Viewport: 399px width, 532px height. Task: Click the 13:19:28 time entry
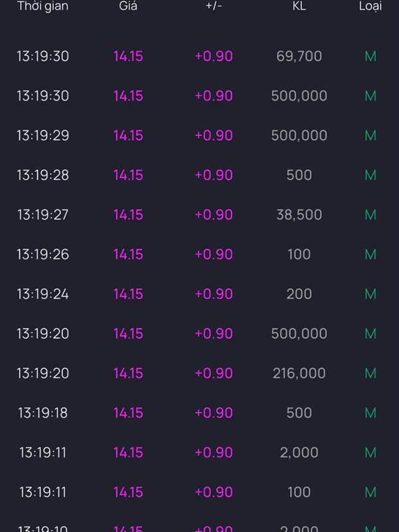[43, 176]
